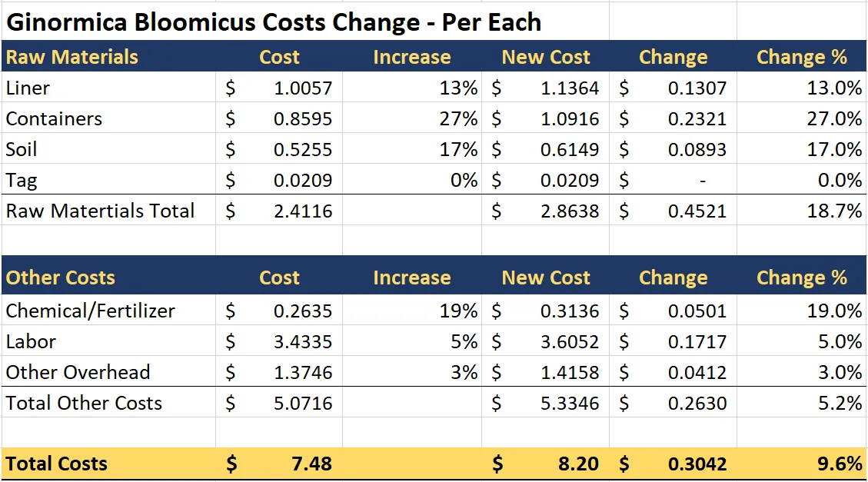Select 'Raw Matertials Total' label
The width and height of the screenshot is (868, 482).
(x=100, y=211)
